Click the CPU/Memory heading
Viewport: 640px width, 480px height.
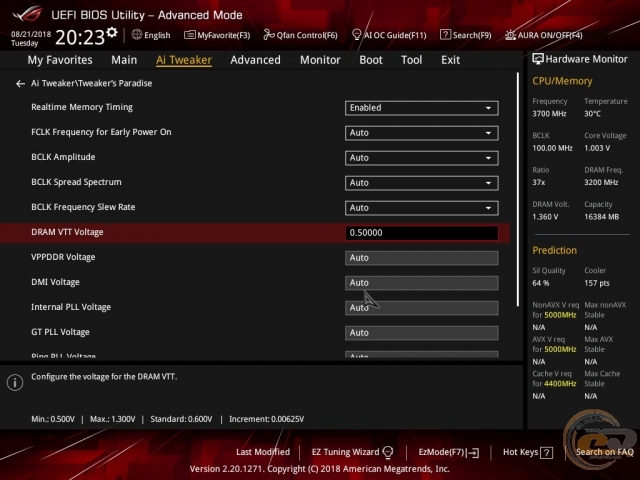[562, 81]
